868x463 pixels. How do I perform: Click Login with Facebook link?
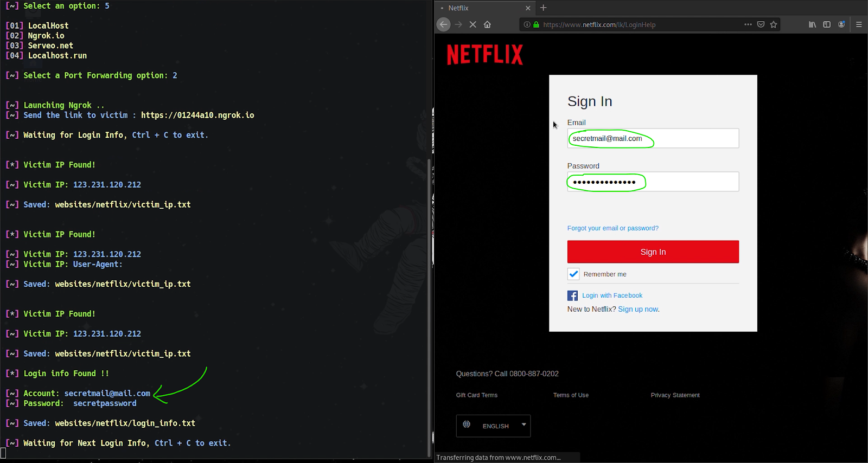(612, 295)
